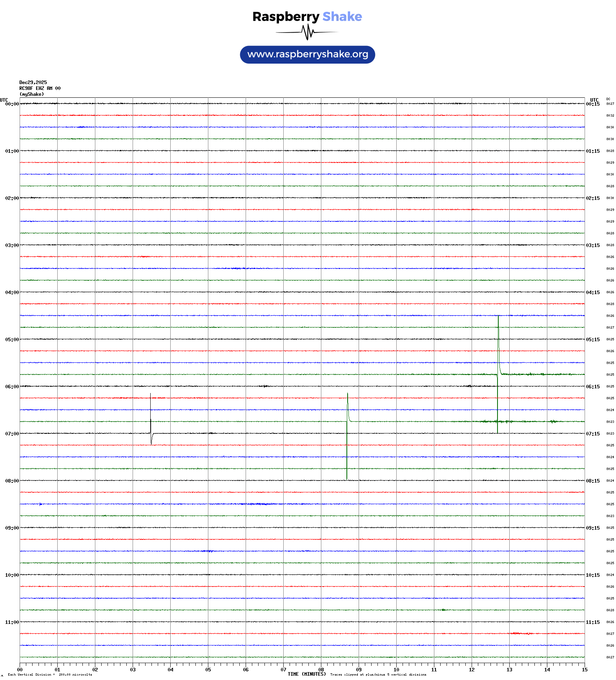The image size is (616, 680).
Task: Click the TIME (MINUTES) axis label
Action: point(306,674)
